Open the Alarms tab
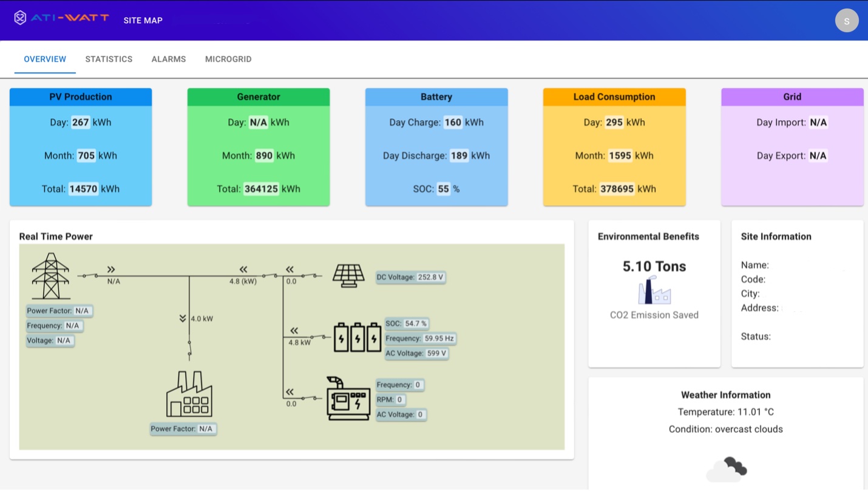This screenshot has width=868, height=491. [169, 59]
